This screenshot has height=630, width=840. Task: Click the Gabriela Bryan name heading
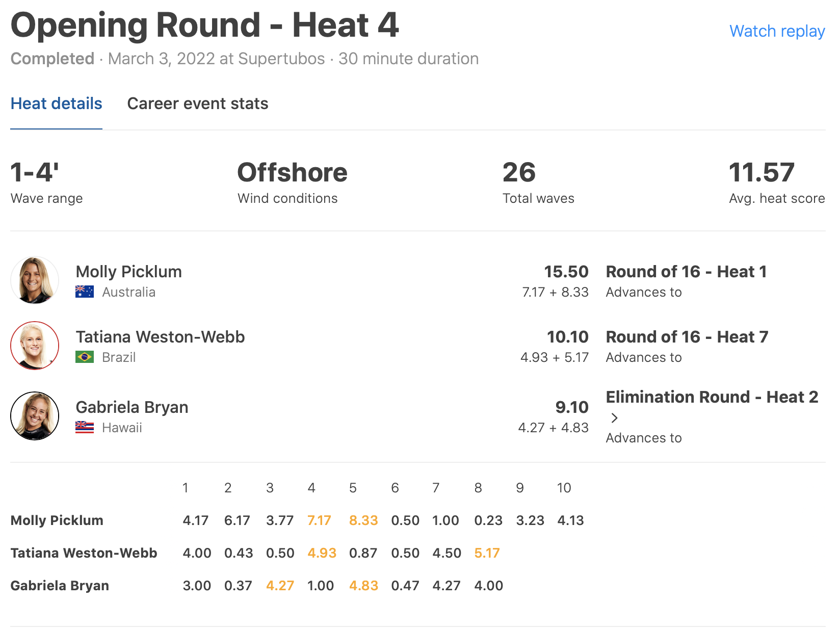pyautogui.click(x=132, y=407)
